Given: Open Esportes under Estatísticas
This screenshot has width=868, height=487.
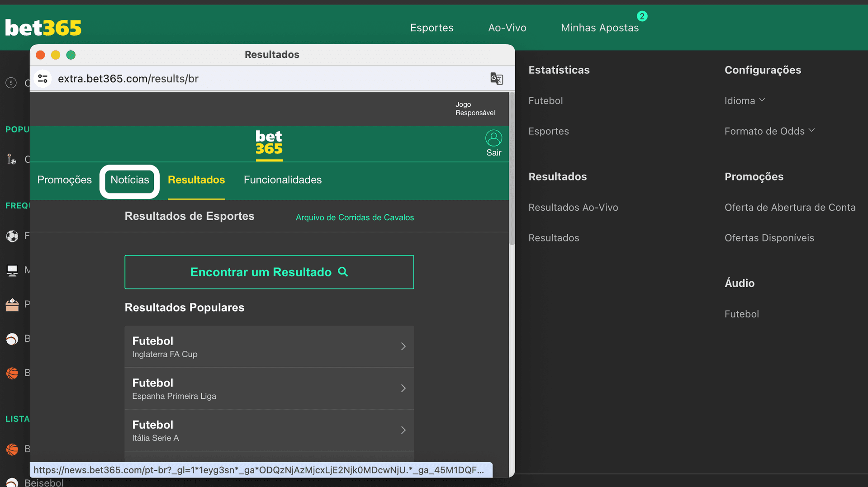Looking at the screenshot, I should point(549,131).
